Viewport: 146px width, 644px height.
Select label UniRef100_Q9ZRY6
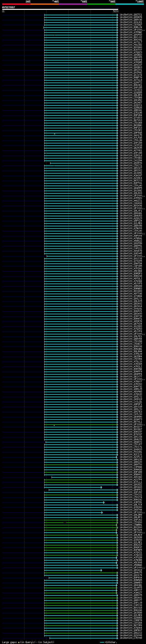point(131,163)
